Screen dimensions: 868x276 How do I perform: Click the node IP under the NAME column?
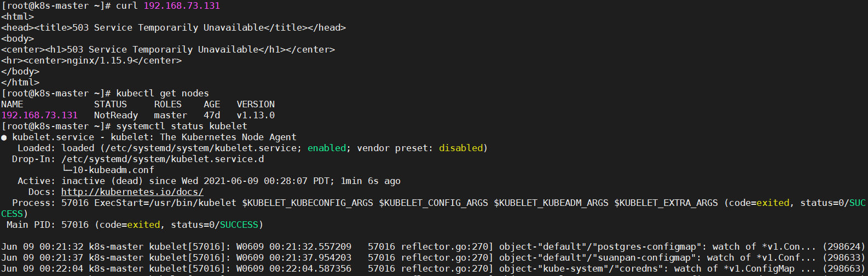(39, 115)
